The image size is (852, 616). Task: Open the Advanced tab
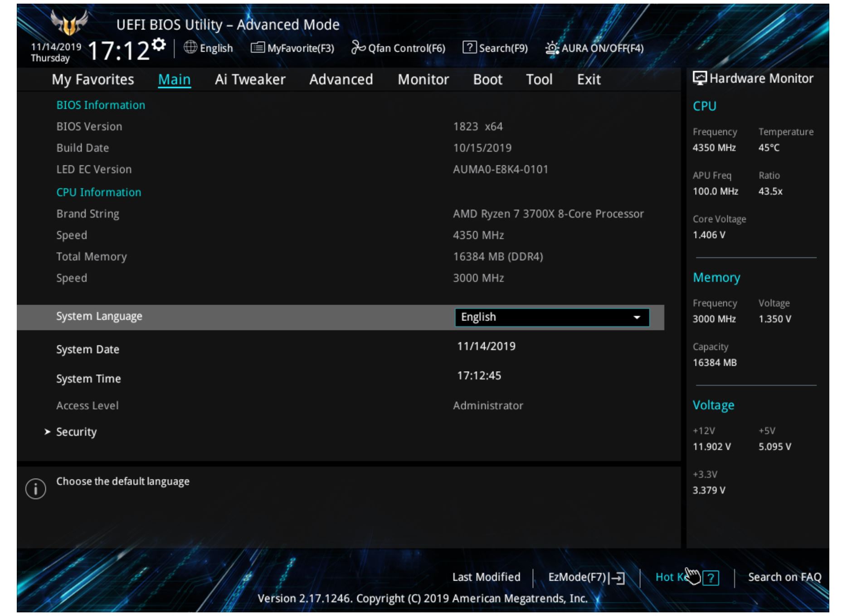point(341,79)
